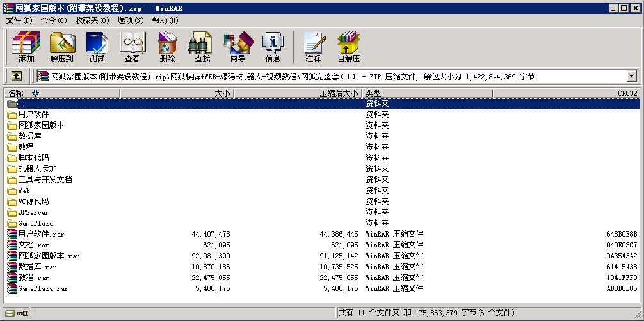Viewport: 644px width, 321px height.
Task: Sort by the 压缩后大小 column header
Action: 298,93
